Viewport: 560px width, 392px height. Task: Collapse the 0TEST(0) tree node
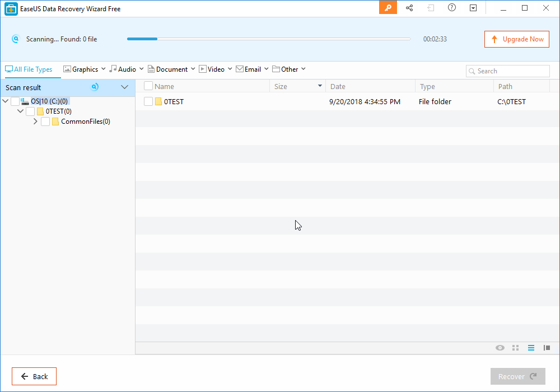(21, 111)
